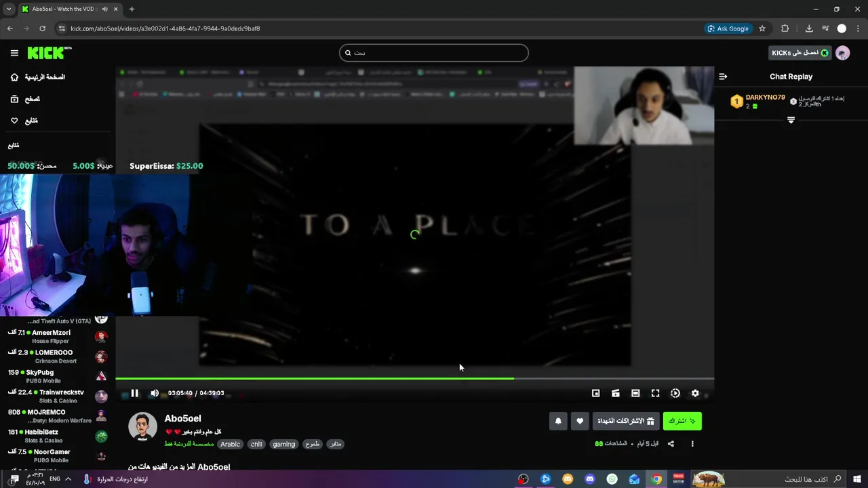Open user profile avatar menu
Image resolution: width=868 pixels, height=488 pixels.
(843, 53)
